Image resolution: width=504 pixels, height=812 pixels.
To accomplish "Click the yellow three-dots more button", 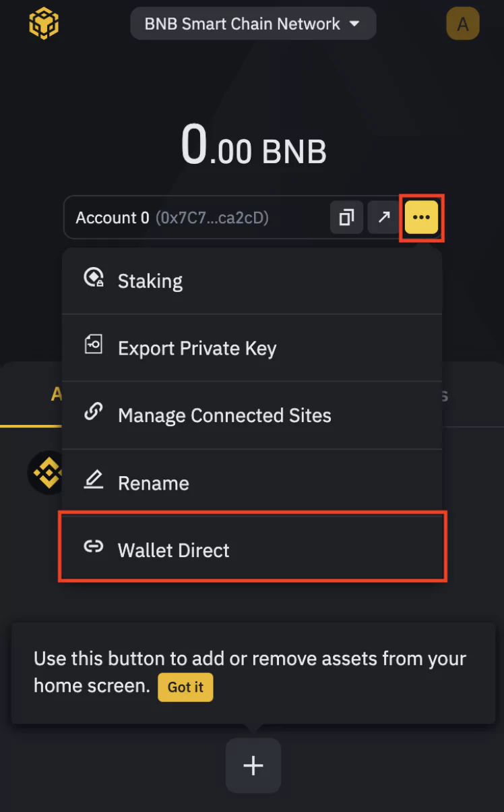I will click(x=422, y=218).
